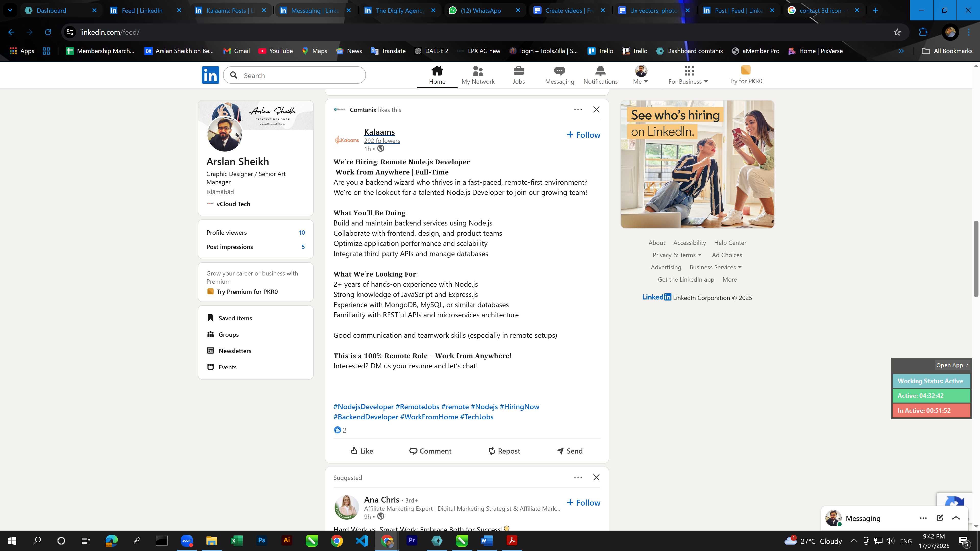
Task: Bookmark this page with star icon
Action: (x=897, y=32)
